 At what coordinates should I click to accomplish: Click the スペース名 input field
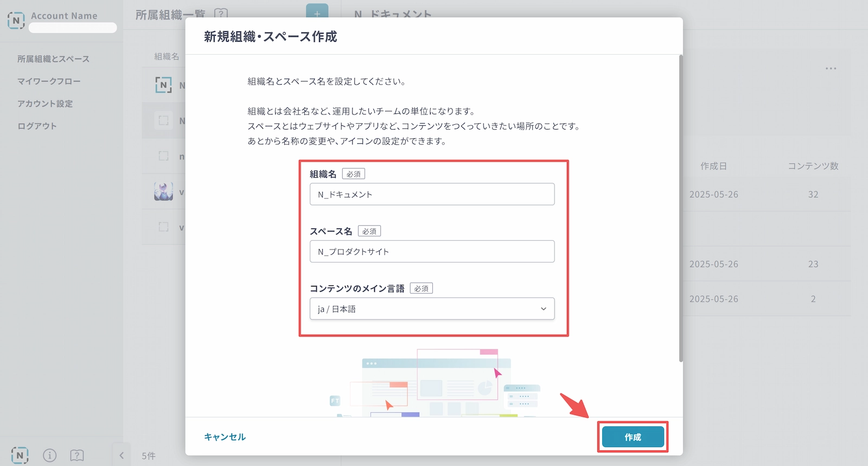432,252
